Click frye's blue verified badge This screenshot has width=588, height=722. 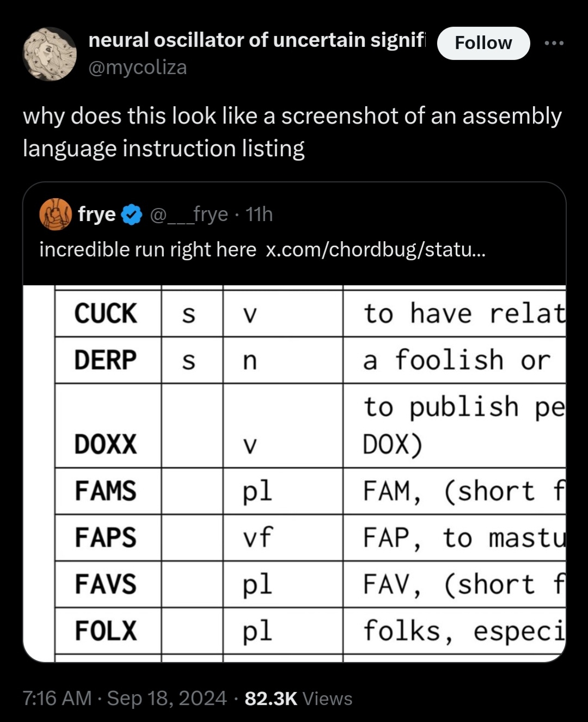pyautogui.click(x=131, y=215)
